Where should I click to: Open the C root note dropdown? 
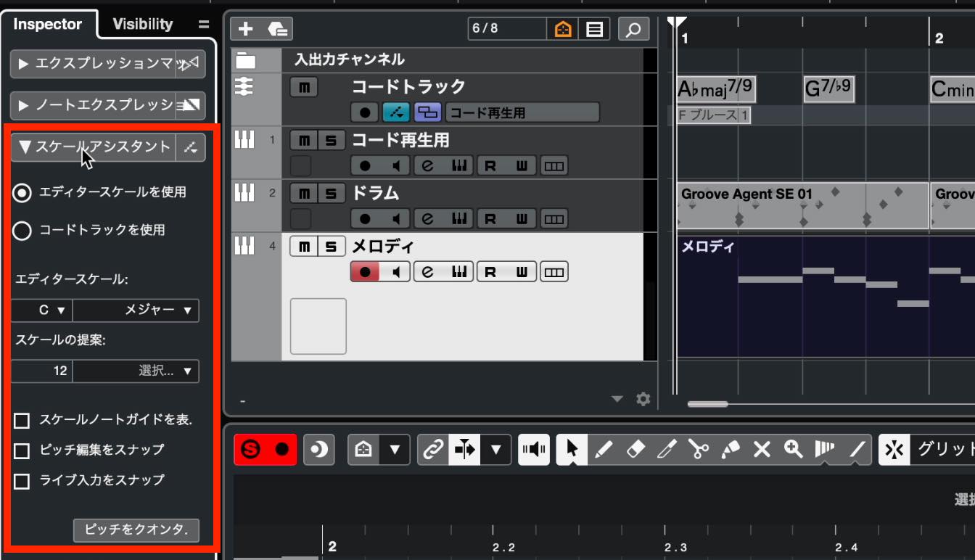(x=41, y=310)
